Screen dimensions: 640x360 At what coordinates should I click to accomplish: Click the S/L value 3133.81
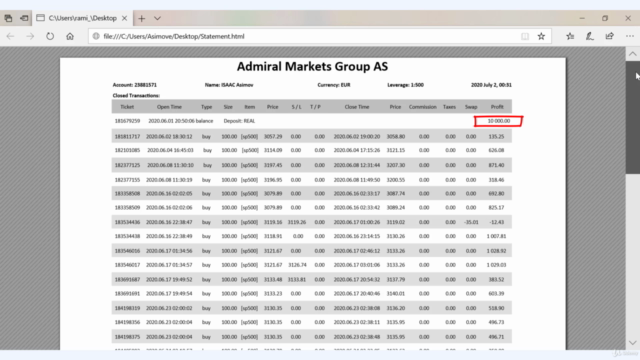(297, 279)
